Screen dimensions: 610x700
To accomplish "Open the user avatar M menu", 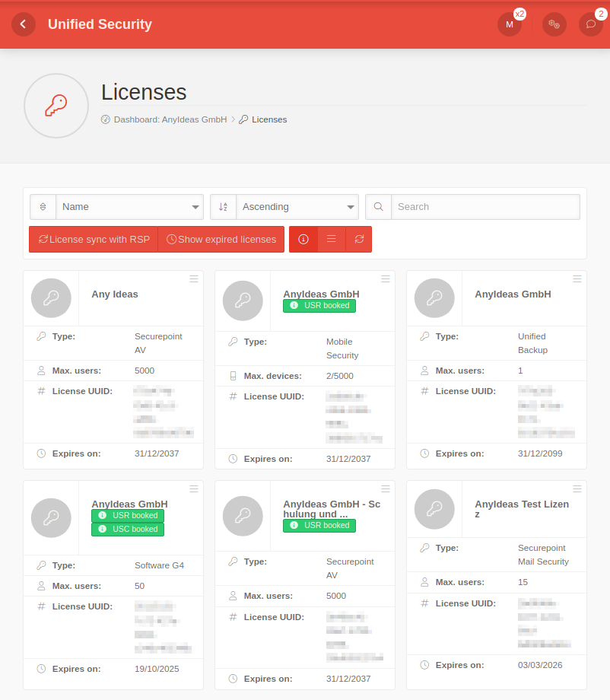I will 510,24.
